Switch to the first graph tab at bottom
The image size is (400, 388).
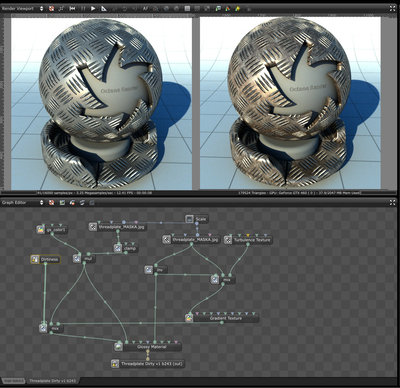coord(13,381)
